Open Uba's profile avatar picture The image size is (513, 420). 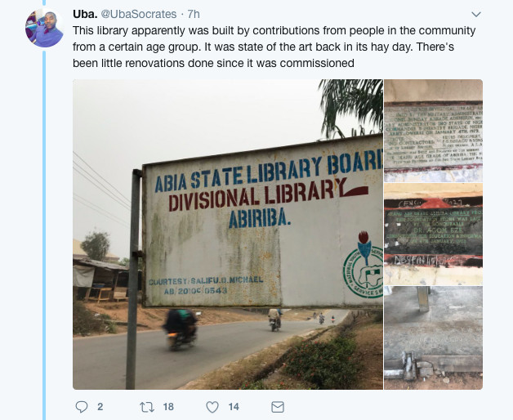(44, 28)
